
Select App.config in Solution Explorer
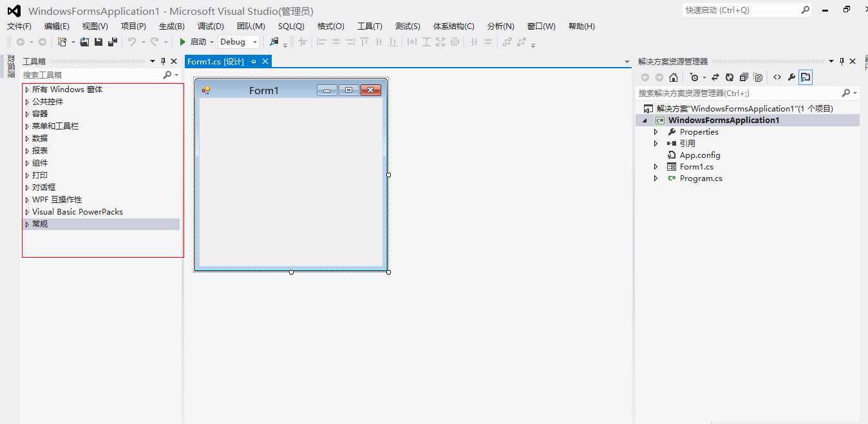tap(700, 155)
